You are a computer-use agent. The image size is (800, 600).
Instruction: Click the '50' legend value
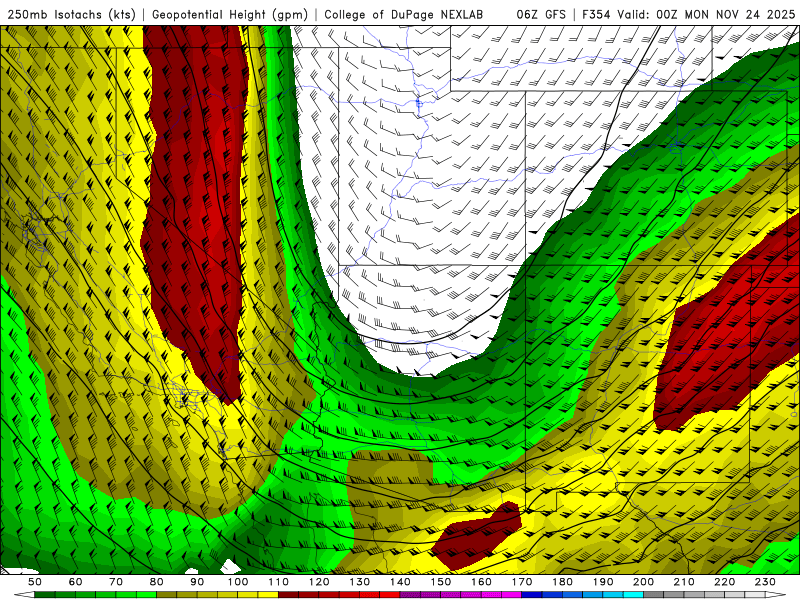[35, 582]
